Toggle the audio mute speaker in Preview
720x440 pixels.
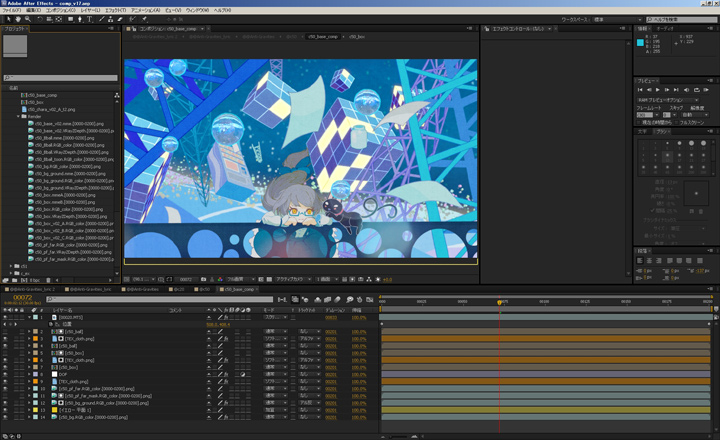pos(686,90)
